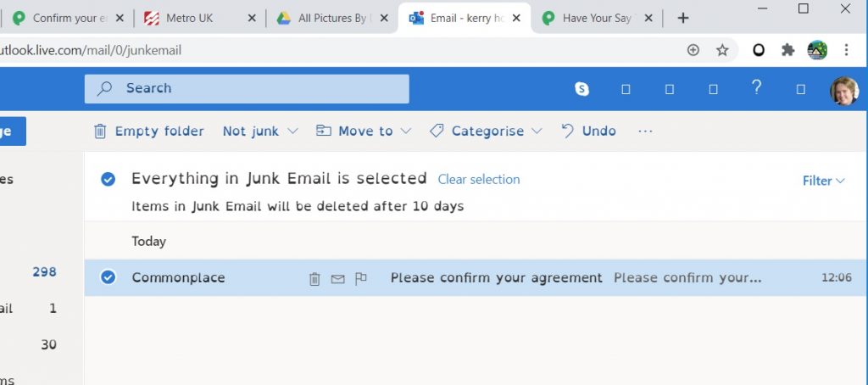868x385 pixels.
Task: Bookmark this page with the star icon
Action: [x=722, y=50]
